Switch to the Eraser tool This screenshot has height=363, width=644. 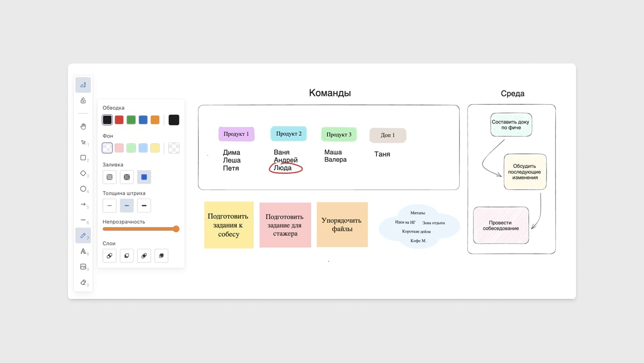(83, 282)
